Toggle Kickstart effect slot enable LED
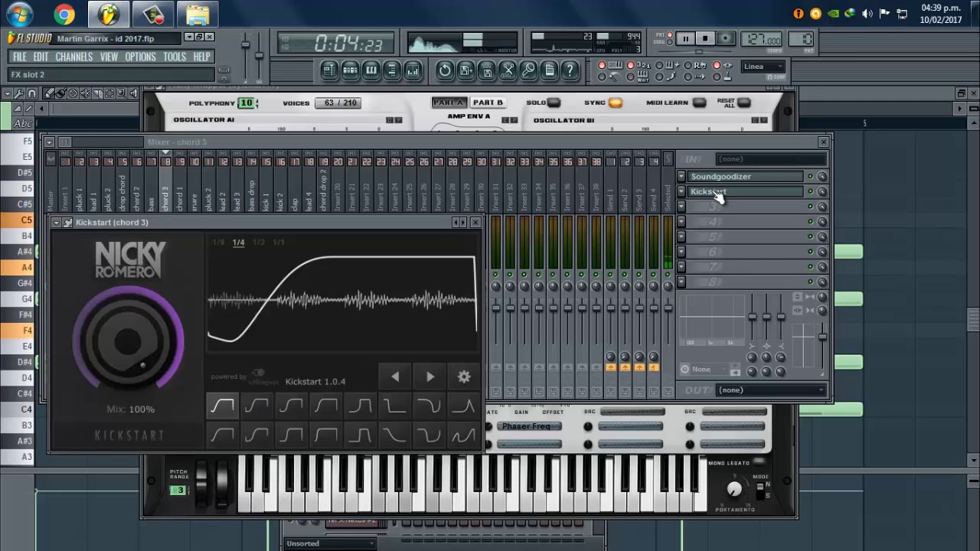The image size is (980, 551). (810, 191)
